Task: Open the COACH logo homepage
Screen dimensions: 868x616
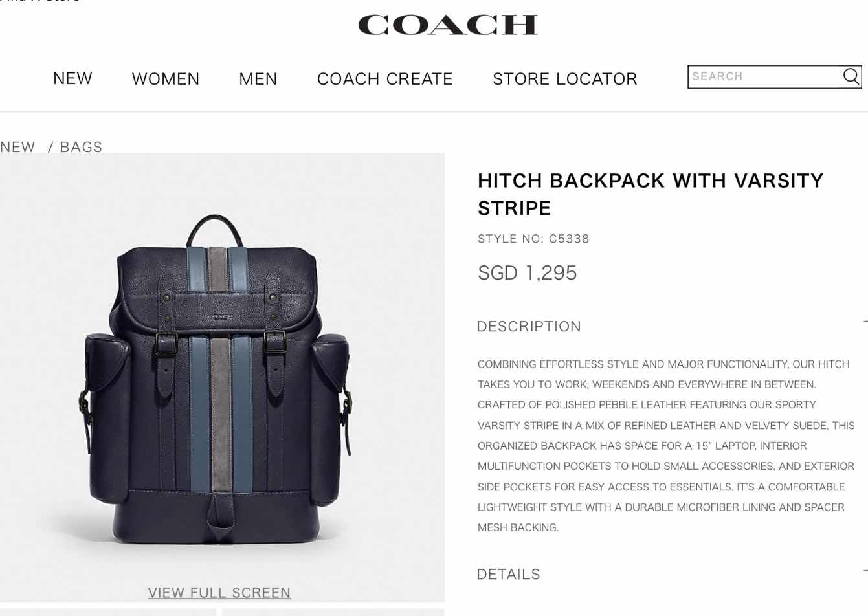Action: point(447,25)
